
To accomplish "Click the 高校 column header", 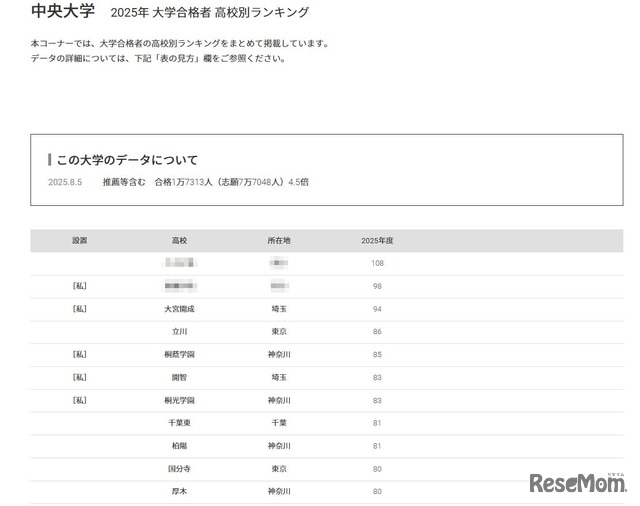I will click(179, 240).
